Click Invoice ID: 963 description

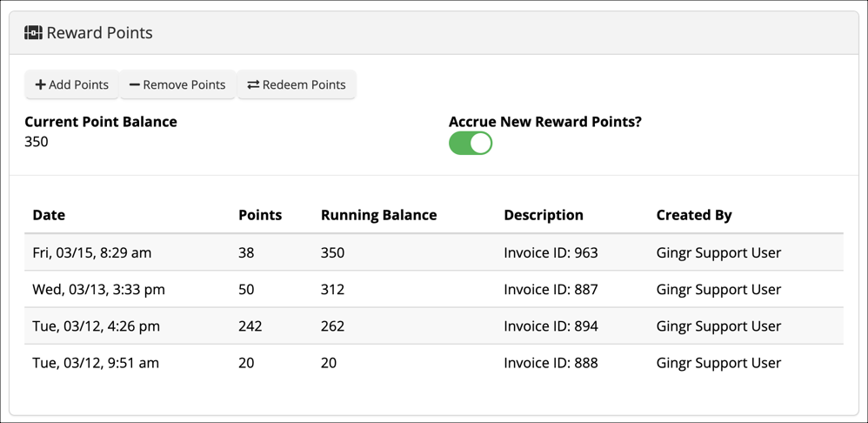click(x=551, y=253)
